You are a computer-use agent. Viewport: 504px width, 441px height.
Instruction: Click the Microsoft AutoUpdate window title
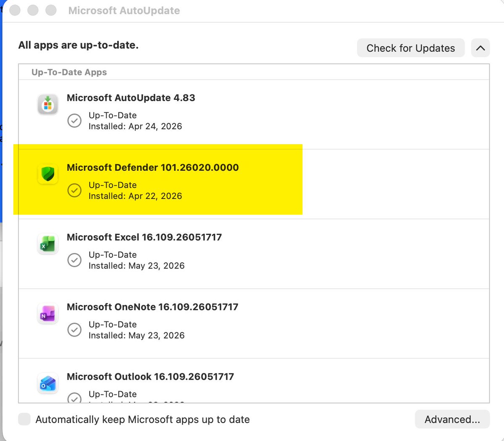(x=124, y=10)
